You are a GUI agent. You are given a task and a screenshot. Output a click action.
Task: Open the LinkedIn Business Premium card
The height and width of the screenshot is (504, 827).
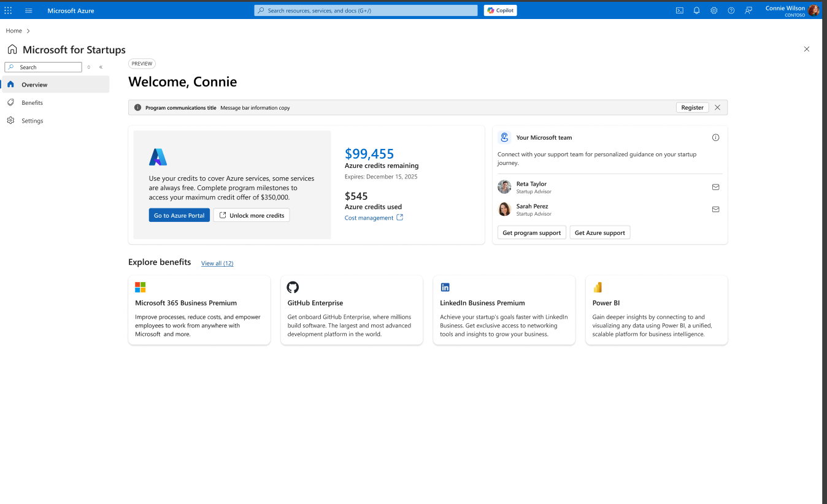click(504, 310)
